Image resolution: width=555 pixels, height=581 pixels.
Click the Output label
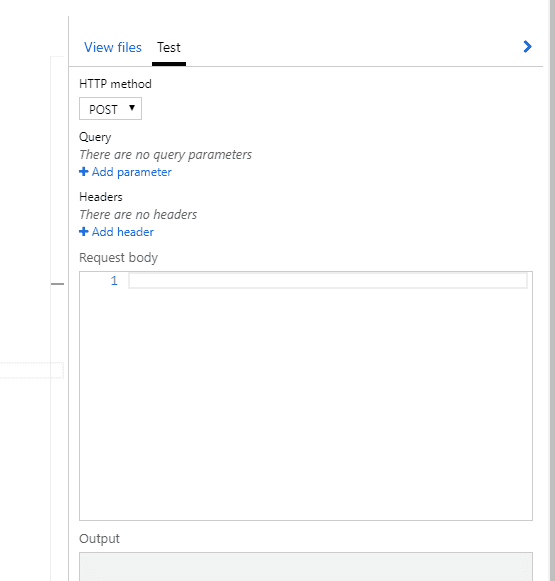click(x=99, y=538)
